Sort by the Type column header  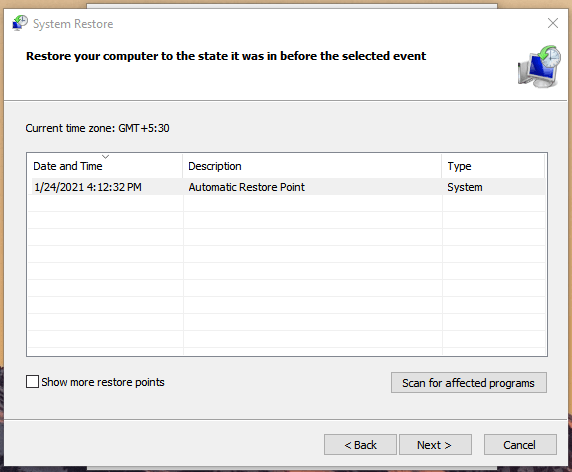click(x=493, y=166)
